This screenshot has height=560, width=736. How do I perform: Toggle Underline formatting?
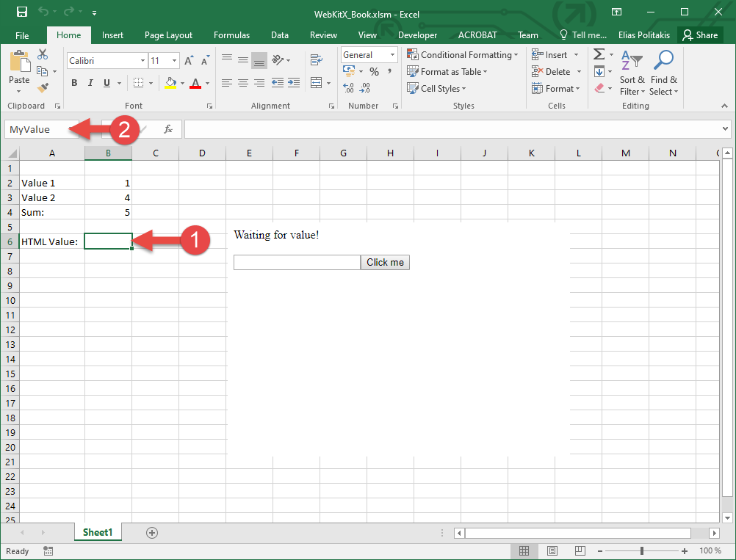coord(107,83)
